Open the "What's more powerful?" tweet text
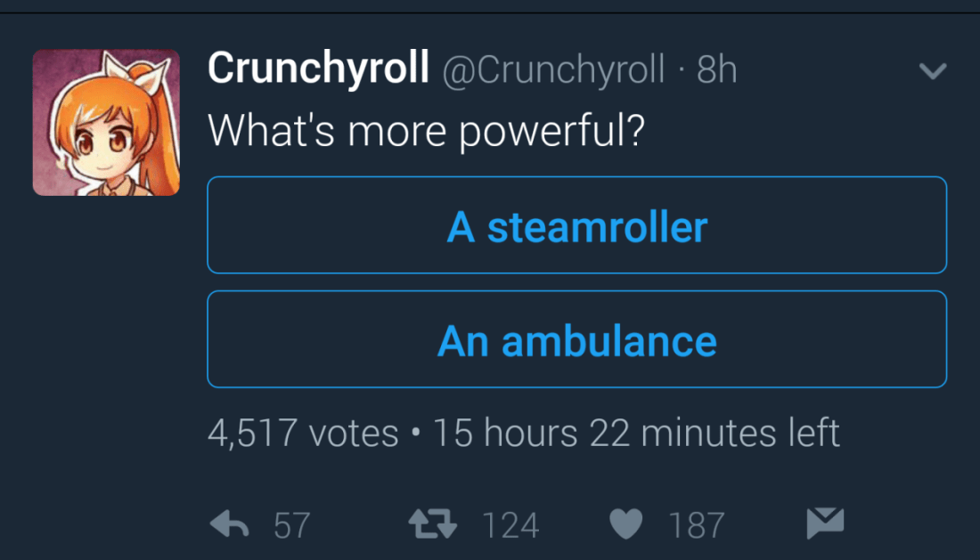 [426, 131]
